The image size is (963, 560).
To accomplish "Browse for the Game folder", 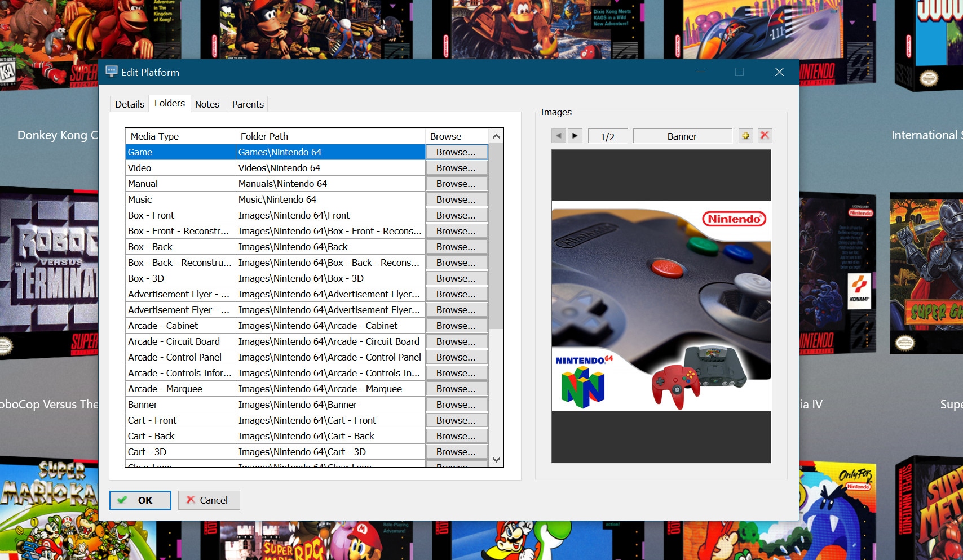I will [456, 152].
